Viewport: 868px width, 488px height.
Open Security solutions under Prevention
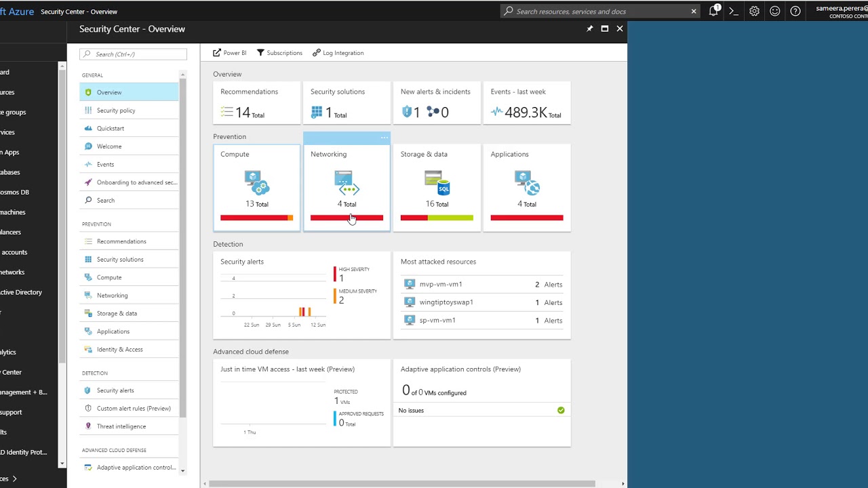[129, 260]
